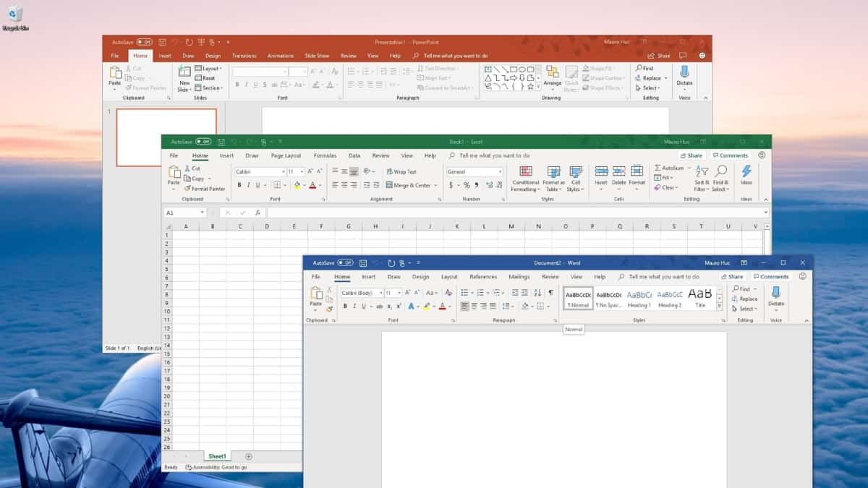Image resolution: width=868 pixels, height=488 pixels.
Task: Click the Dictate microphone icon in Word
Action: coord(775,292)
